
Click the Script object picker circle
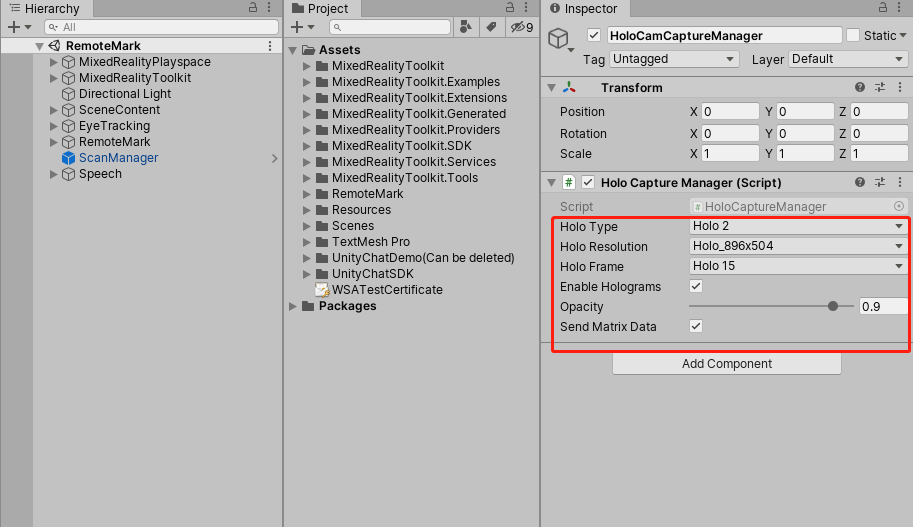tap(899, 206)
